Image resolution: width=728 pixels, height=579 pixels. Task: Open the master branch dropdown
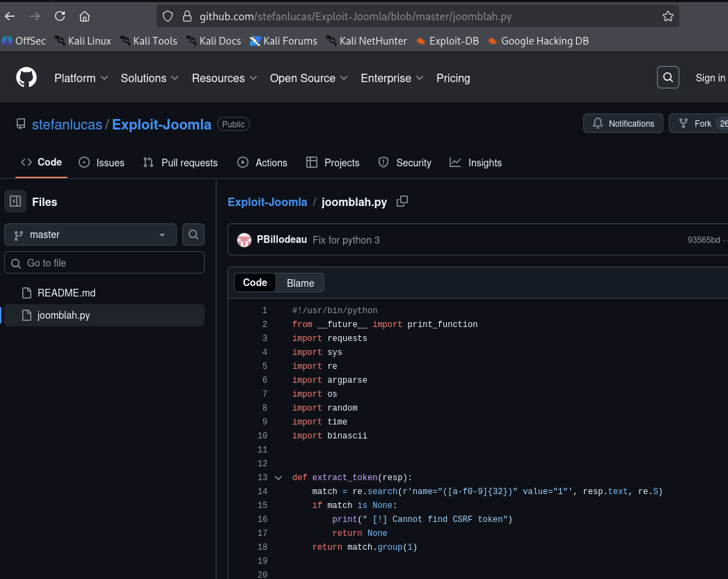[x=90, y=235]
